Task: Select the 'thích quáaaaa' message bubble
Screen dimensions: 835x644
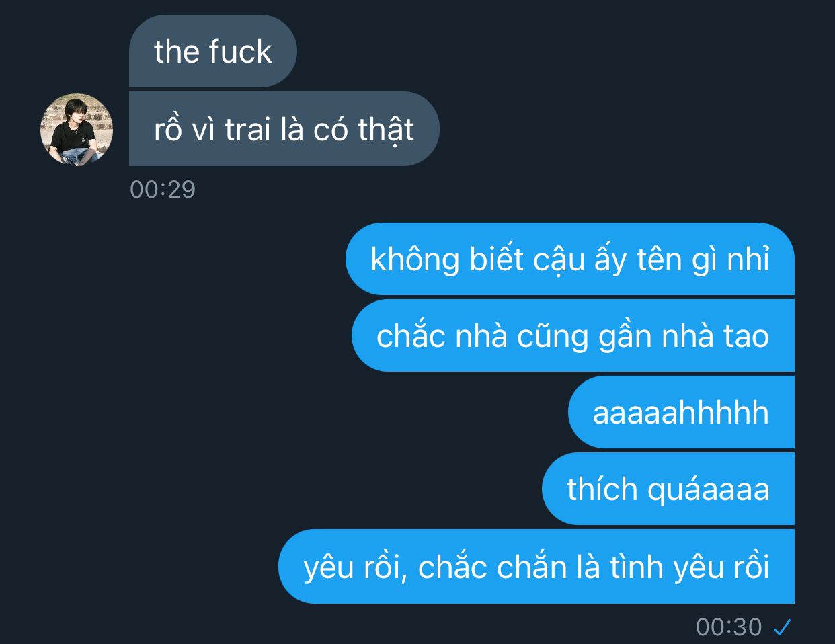Action: coord(668,489)
